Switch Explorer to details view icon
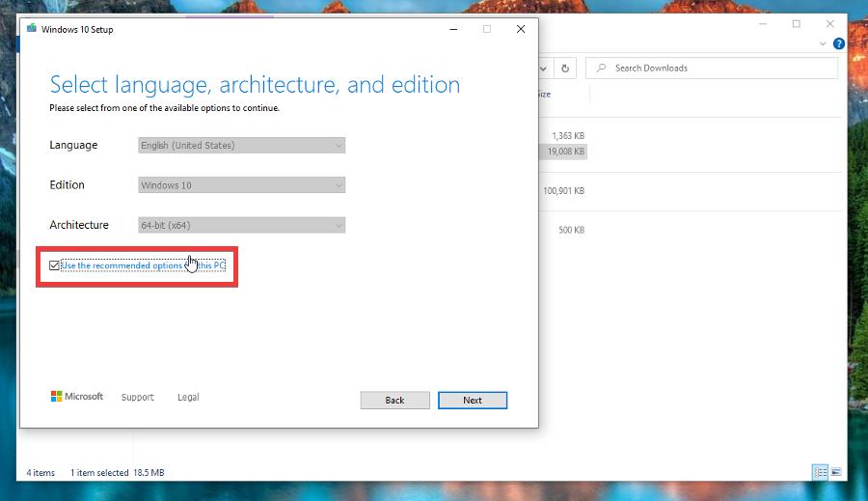The width and height of the screenshot is (868, 501). (x=820, y=472)
